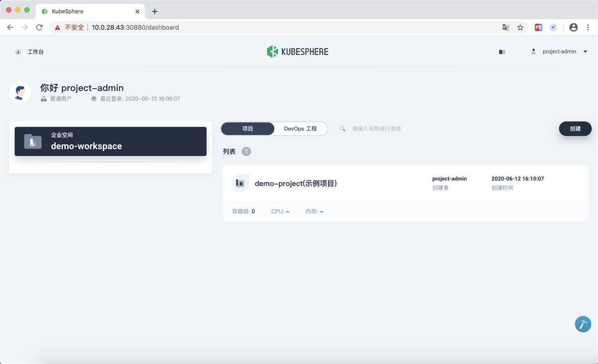Open the Chrome profile avatar
This screenshot has width=598, height=364.
[573, 27]
